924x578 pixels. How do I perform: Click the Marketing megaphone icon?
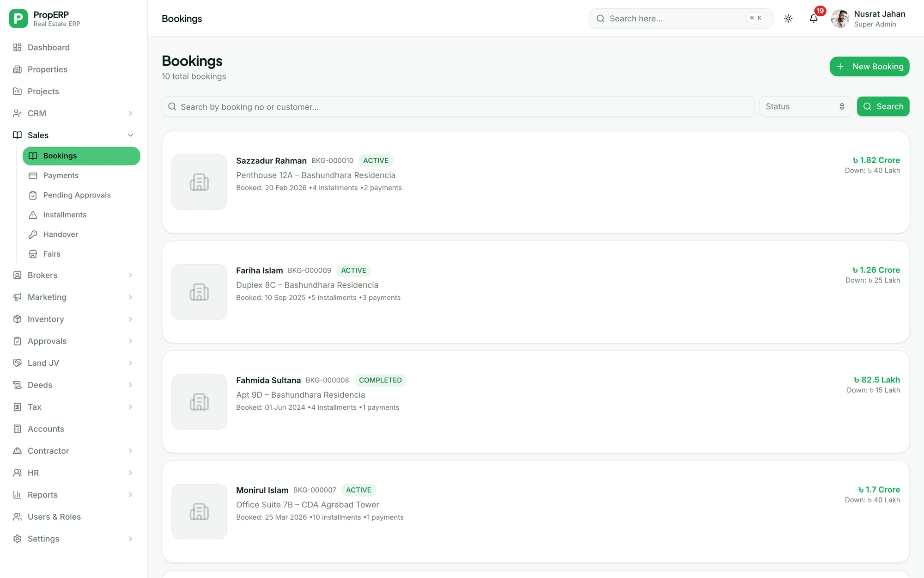point(18,297)
